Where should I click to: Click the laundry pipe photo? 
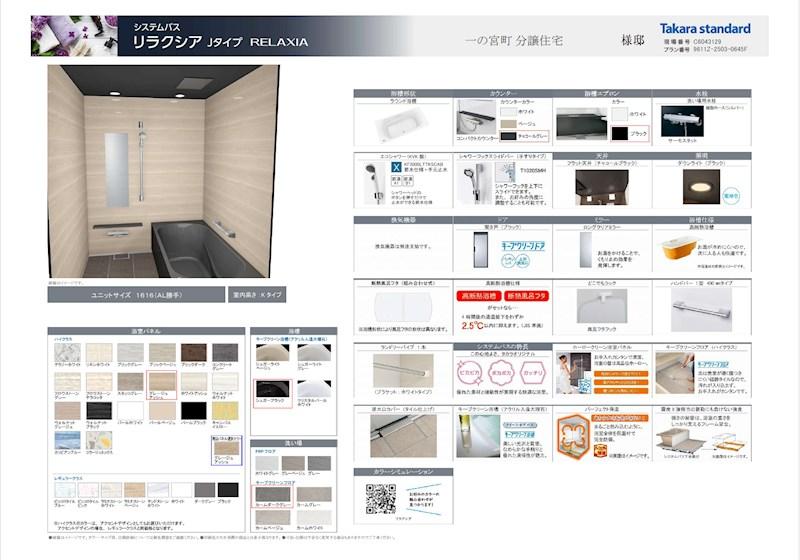click(x=403, y=371)
